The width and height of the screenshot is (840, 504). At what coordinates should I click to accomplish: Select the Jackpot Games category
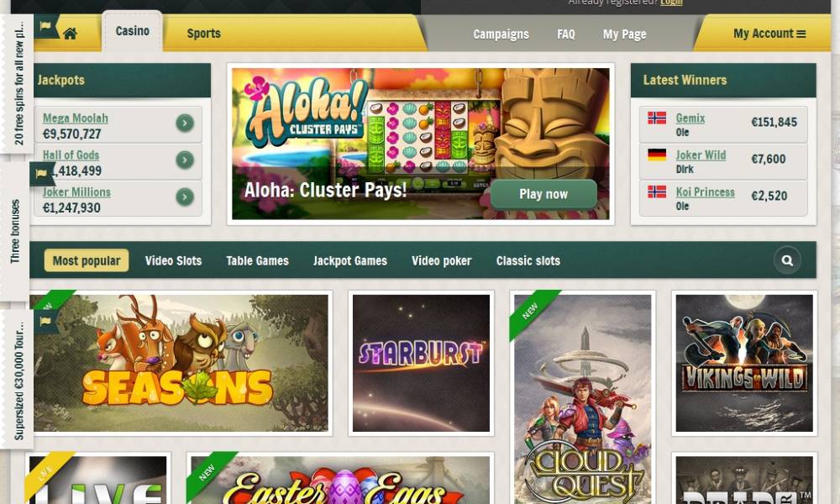(349, 261)
